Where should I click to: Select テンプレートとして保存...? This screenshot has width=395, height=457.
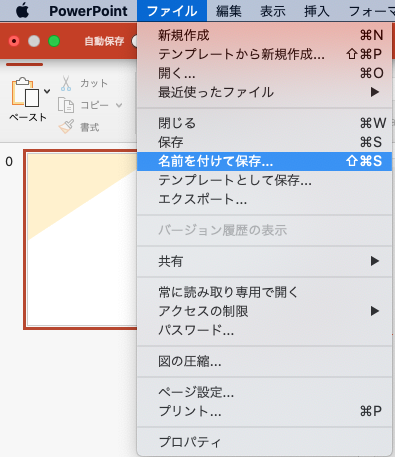(264, 180)
